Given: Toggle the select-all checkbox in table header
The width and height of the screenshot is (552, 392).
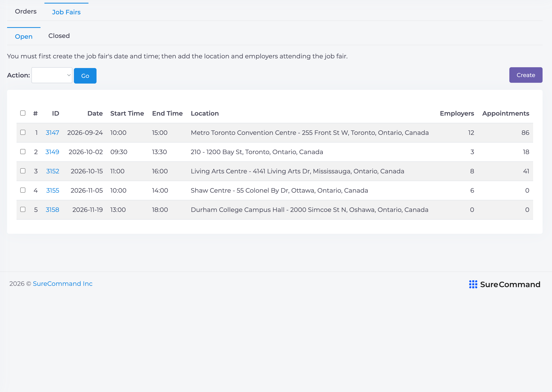Looking at the screenshot, I should (x=23, y=113).
